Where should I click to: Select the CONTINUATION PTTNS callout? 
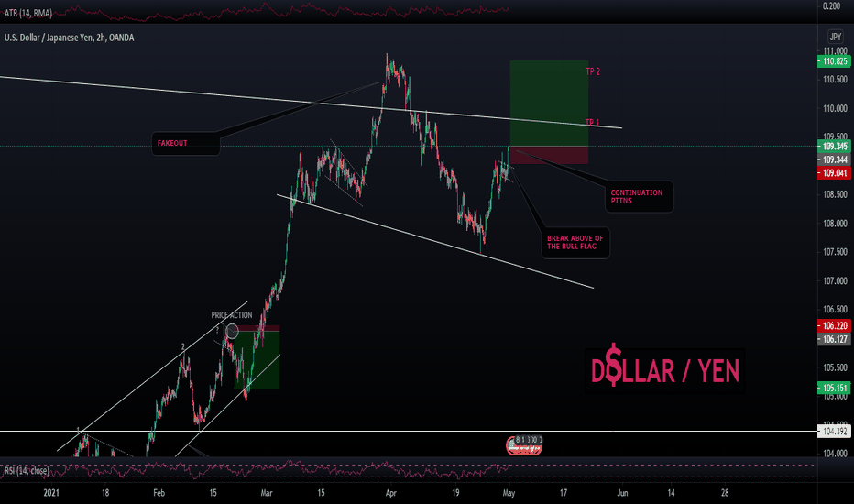click(x=639, y=197)
